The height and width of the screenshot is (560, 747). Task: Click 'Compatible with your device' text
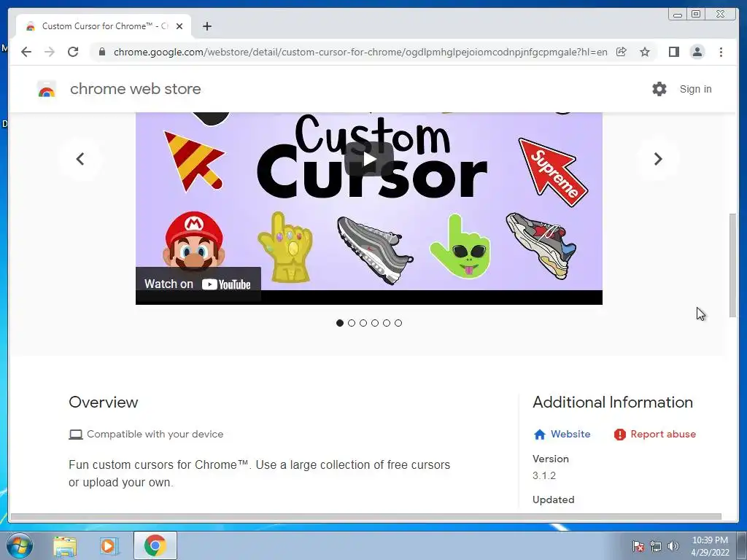pyautogui.click(x=155, y=435)
